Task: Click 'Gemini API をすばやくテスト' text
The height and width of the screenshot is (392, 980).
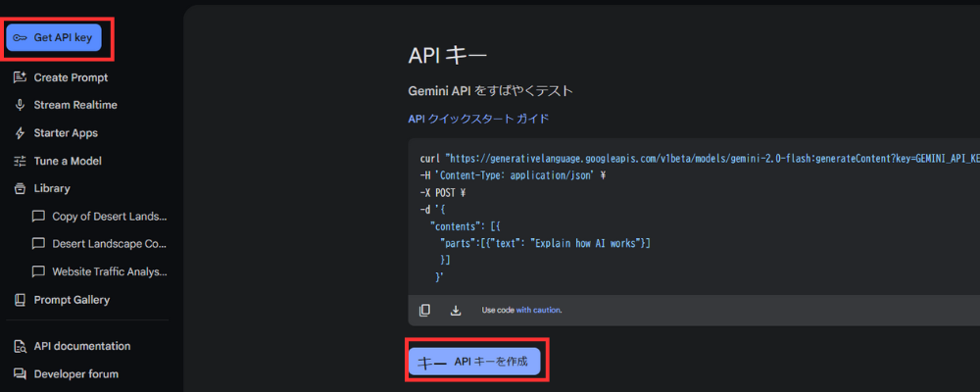Action: pyautogui.click(x=491, y=91)
